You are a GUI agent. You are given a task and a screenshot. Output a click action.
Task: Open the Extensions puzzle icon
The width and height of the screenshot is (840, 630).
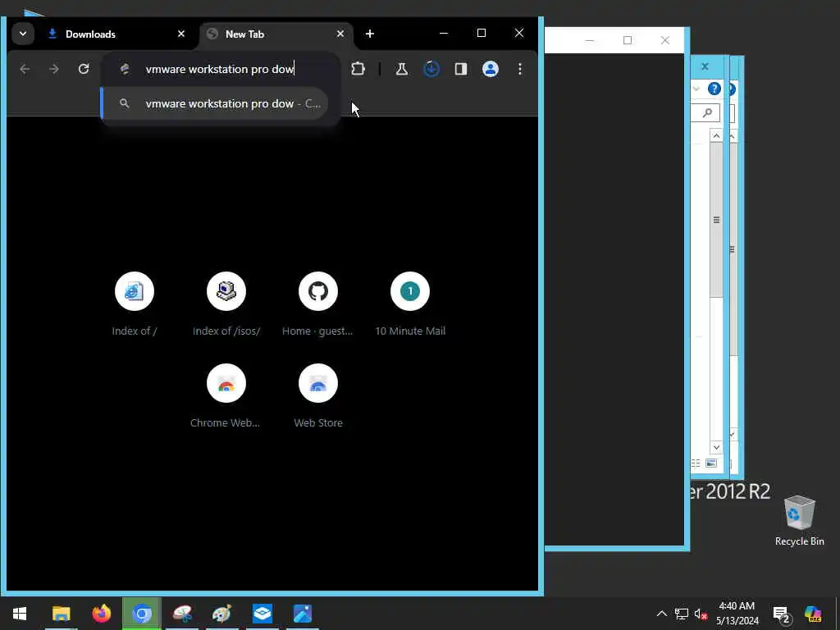pyautogui.click(x=358, y=69)
